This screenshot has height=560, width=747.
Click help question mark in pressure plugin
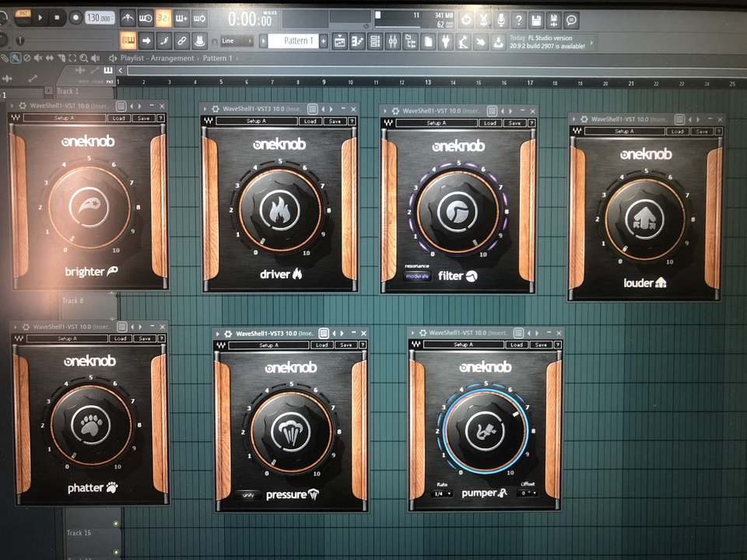click(x=363, y=345)
